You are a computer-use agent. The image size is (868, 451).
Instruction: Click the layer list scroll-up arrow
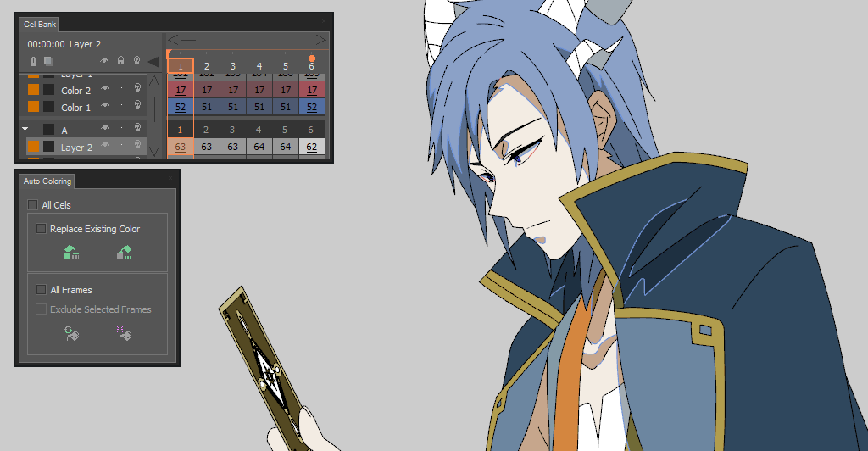[x=154, y=81]
